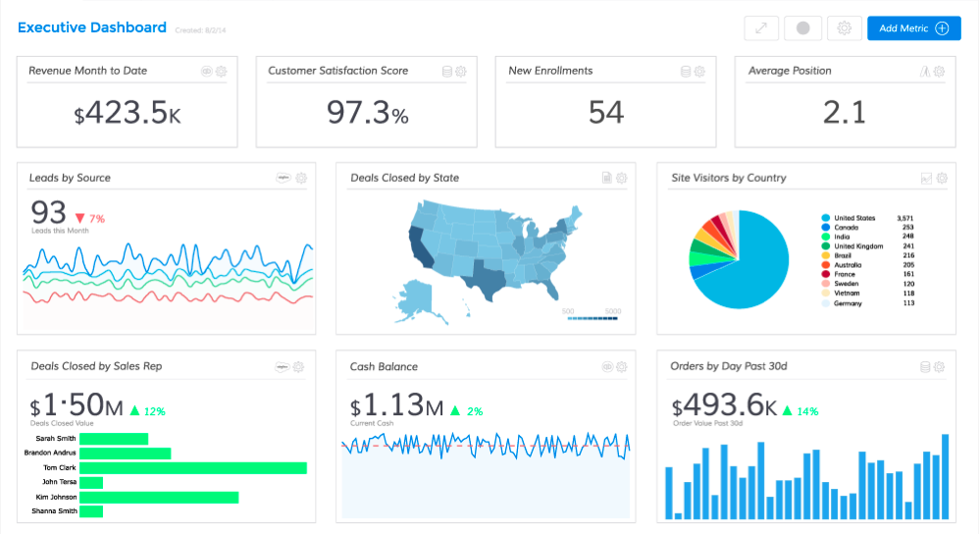Toggle the gray circle button in toolbar
Image resolution: width=980 pixels, height=534 pixels.
tap(803, 28)
